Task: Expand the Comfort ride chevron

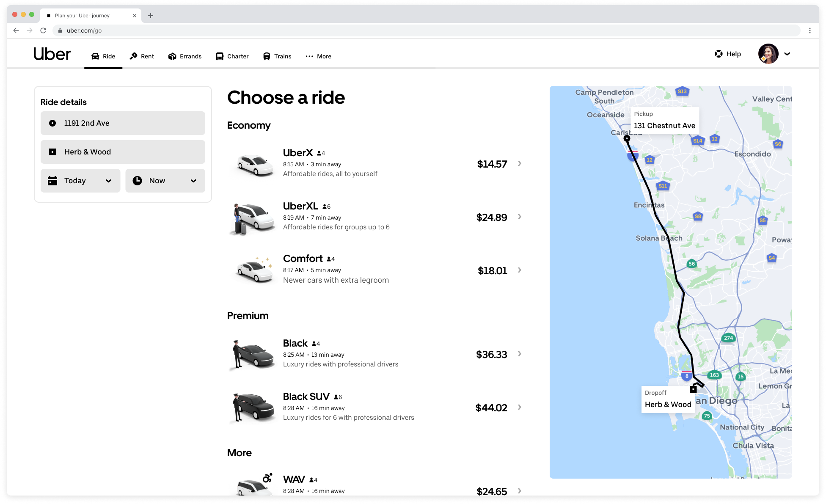Action: [520, 270]
